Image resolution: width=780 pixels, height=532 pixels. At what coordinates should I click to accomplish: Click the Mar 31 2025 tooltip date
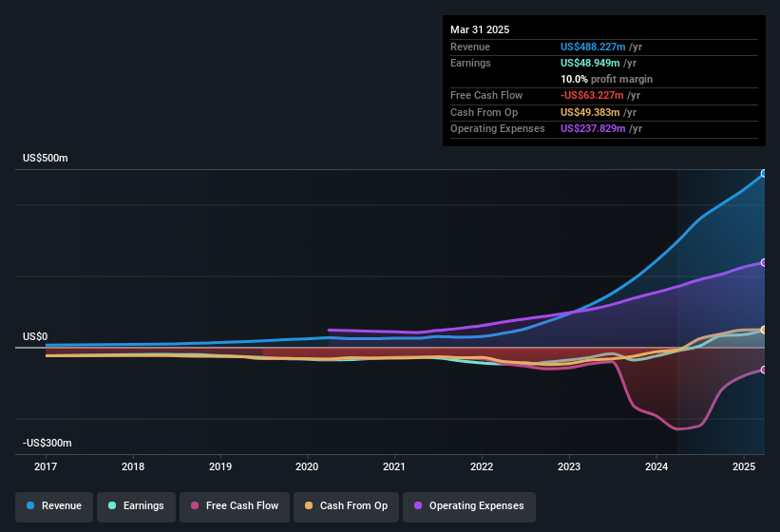point(480,29)
